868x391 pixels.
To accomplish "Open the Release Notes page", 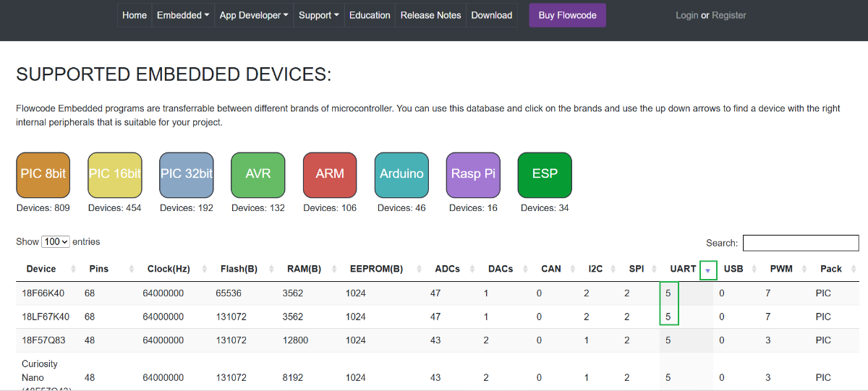I will [x=430, y=15].
